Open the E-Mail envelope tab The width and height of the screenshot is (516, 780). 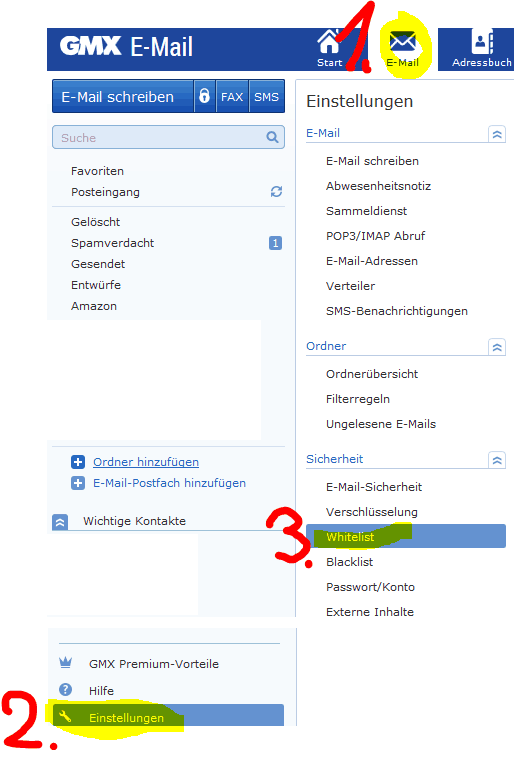[x=403, y=48]
